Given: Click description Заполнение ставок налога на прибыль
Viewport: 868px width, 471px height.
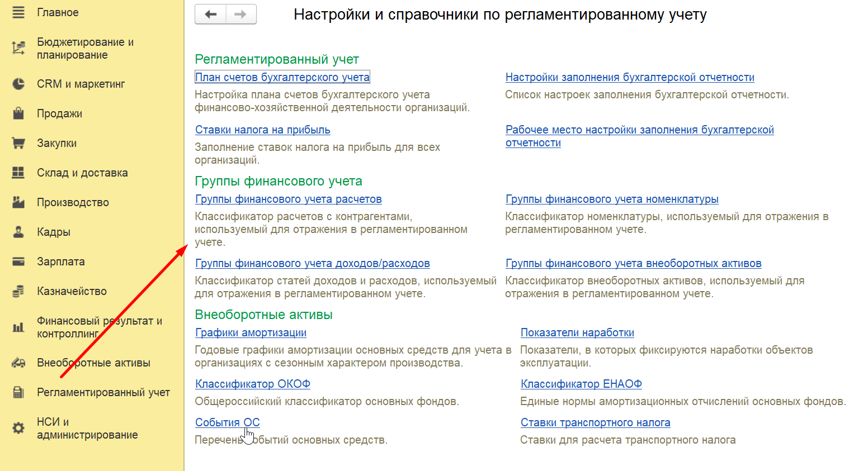Looking at the screenshot, I should [317, 154].
